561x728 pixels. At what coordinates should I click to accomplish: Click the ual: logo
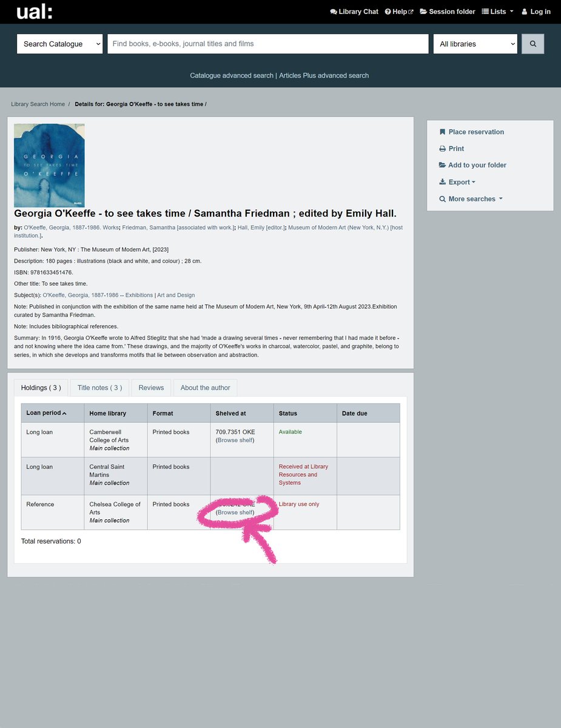pos(34,12)
